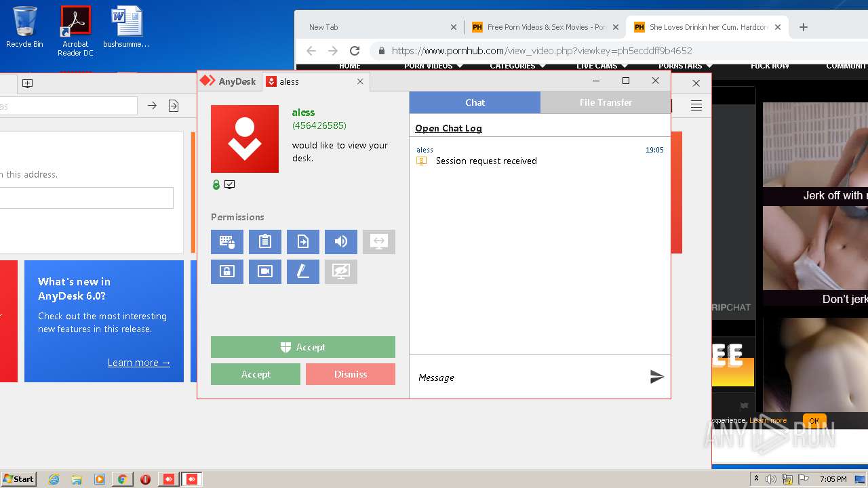Screen dimensions: 868x488
Task: Click the network icon in the system tray
Action: (x=787, y=479)
